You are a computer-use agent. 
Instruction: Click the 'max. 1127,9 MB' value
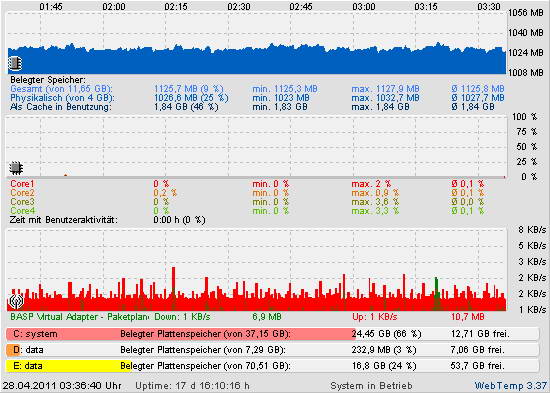click(x=385, y=89)
